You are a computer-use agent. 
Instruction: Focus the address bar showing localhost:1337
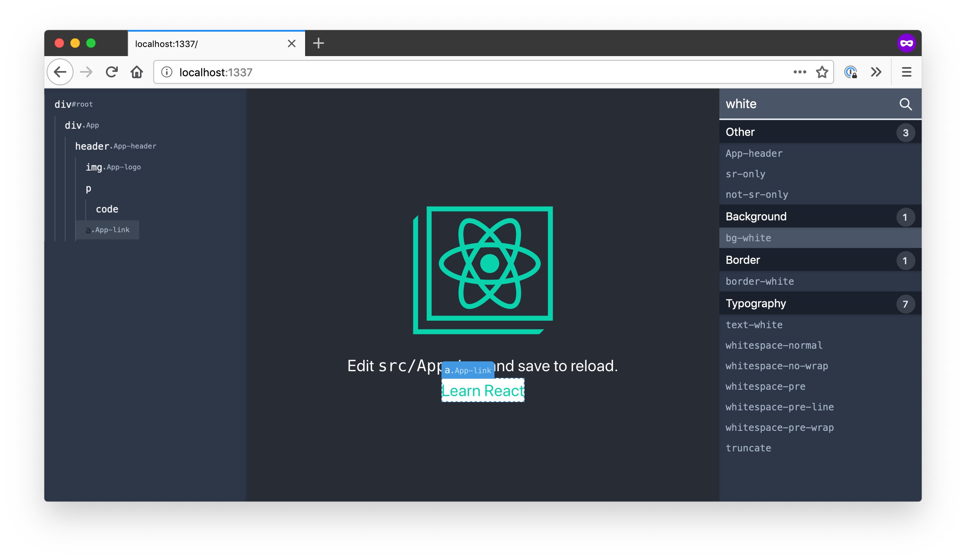pos(493,72)
